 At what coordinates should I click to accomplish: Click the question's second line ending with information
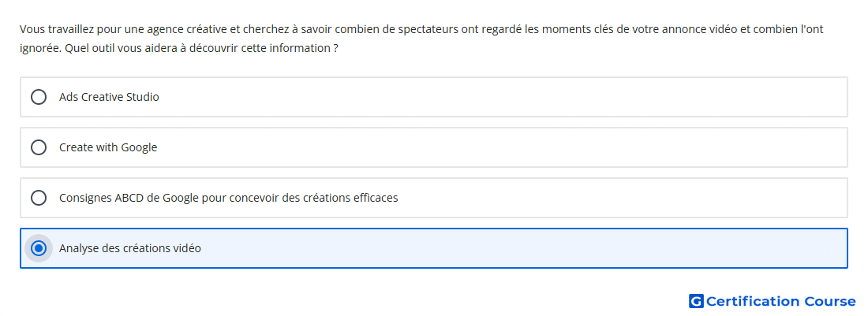click(x=179, y=49)
